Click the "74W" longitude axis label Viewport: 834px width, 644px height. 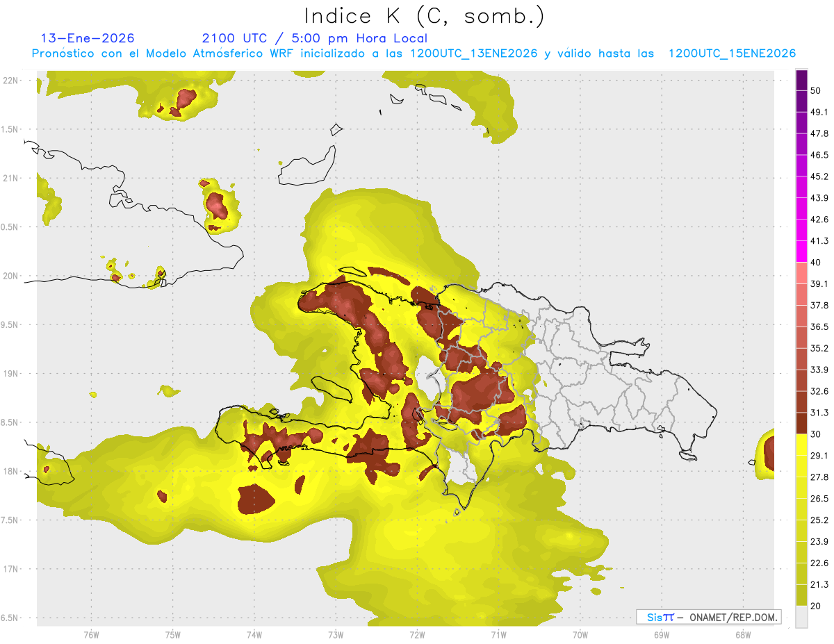pyautogui.click(x=254, y=634)
